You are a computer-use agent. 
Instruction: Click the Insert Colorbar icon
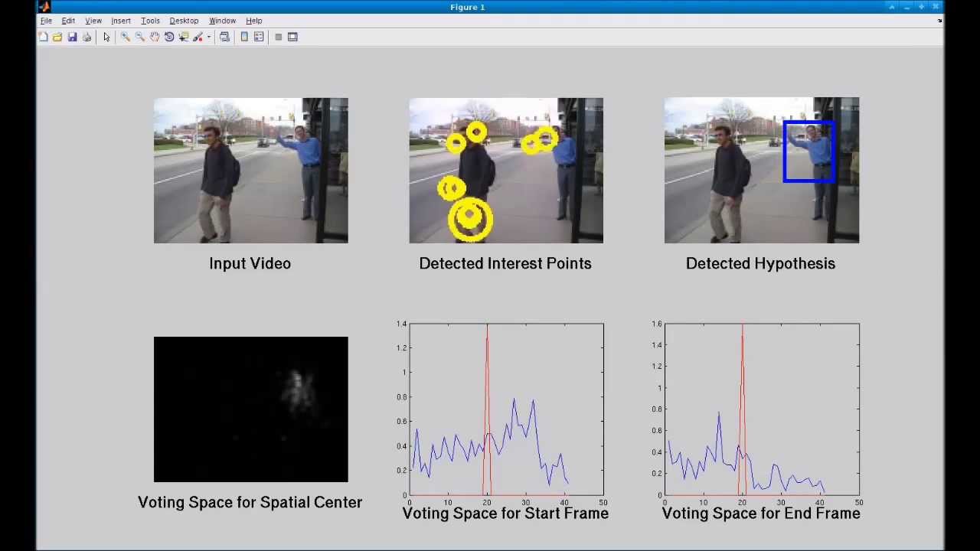tap(244, 37)
